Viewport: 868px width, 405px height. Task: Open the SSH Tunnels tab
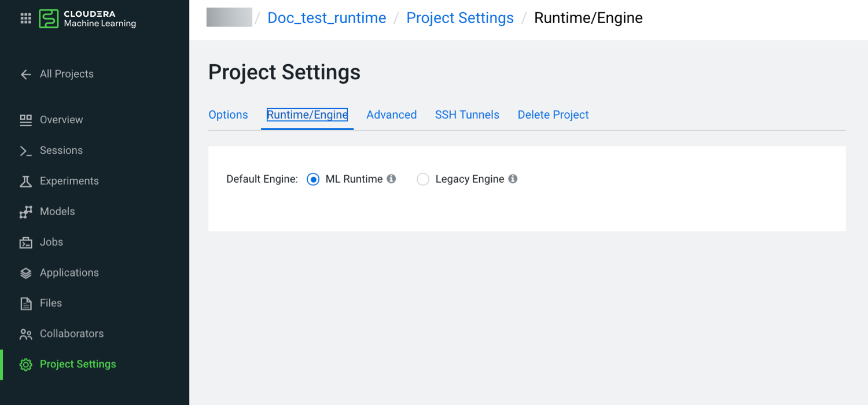(x=467, y=115)
